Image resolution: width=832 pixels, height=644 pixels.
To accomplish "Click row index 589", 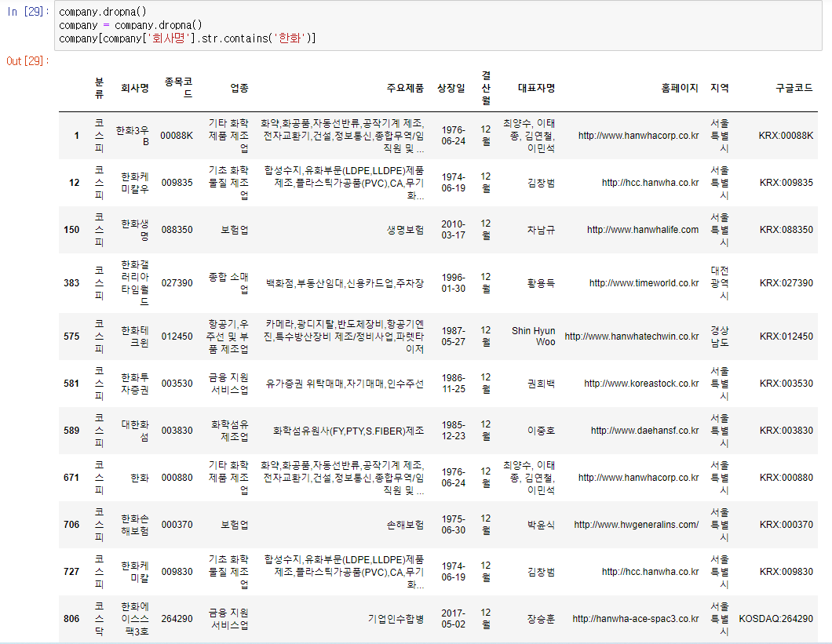I will point(71,431).
